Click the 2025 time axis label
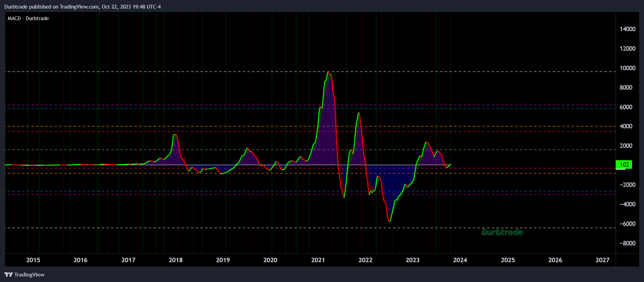Image resolution: width=644 pixels, height=282 pixels. 508,260
